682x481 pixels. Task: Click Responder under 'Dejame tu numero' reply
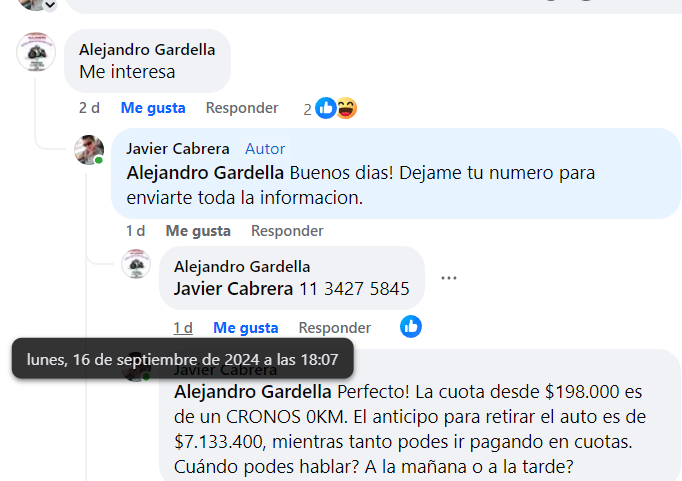(x=288, y=231)
